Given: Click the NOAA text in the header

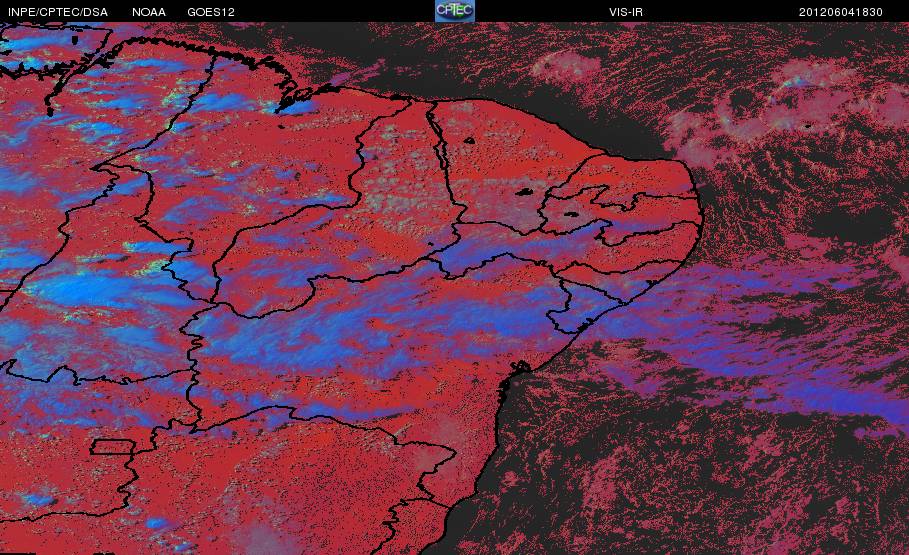Looking at the screenshot, I should coord(148,12).
